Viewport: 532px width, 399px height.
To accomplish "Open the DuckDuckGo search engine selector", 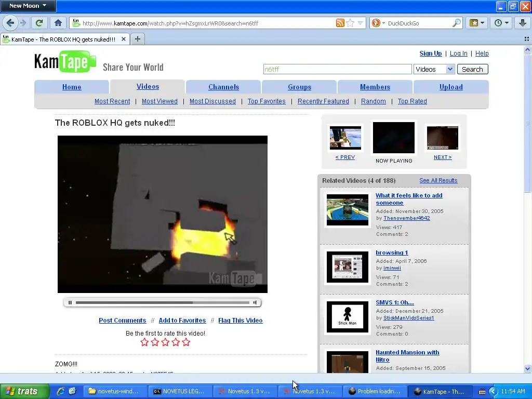I will pos(378,23).
